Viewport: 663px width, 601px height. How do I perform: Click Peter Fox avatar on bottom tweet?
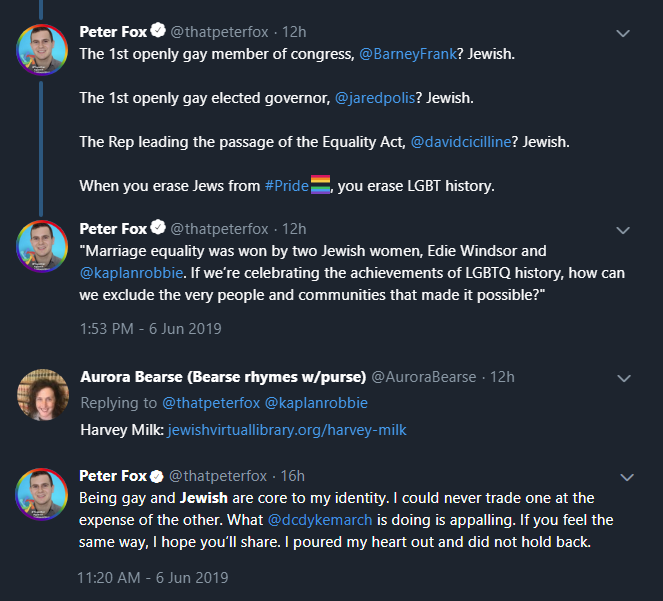pos(42,493)
